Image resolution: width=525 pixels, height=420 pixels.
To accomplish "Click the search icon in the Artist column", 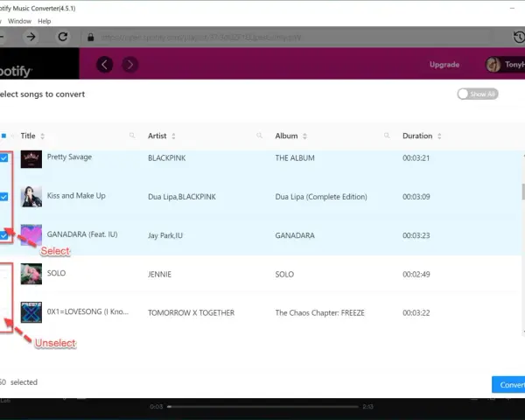I will pyautogui.click(x=260, y=136).
